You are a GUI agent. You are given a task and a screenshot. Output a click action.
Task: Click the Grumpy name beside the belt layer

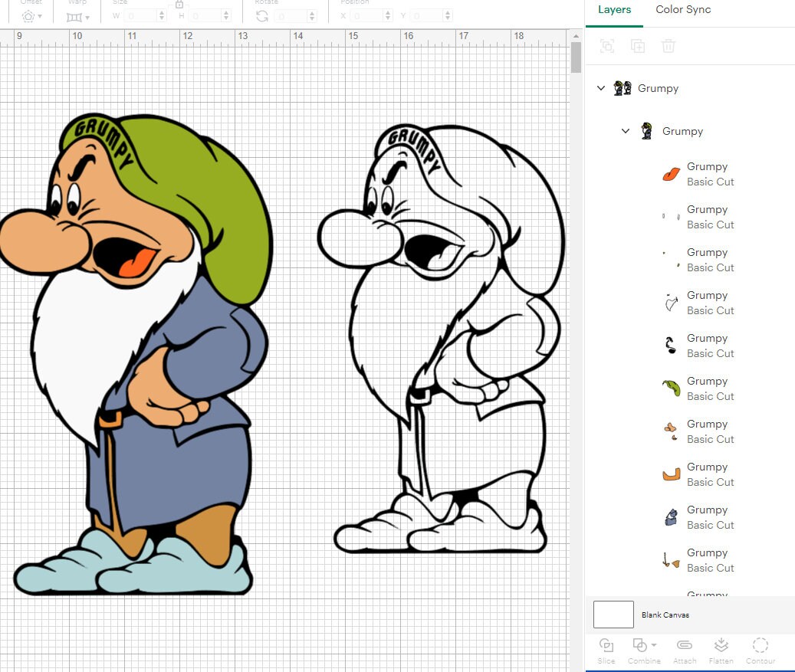(708, 467)
